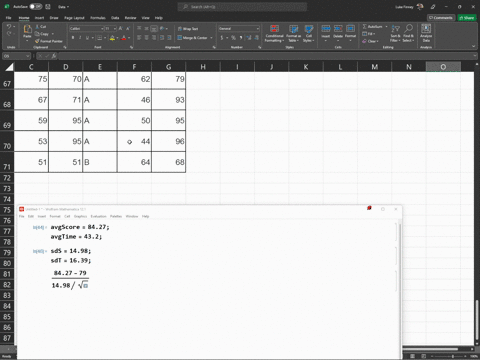Click the Copy icon in Clipboard group
The height and width of the screenshot is (360, 480).
click(38, 34)
